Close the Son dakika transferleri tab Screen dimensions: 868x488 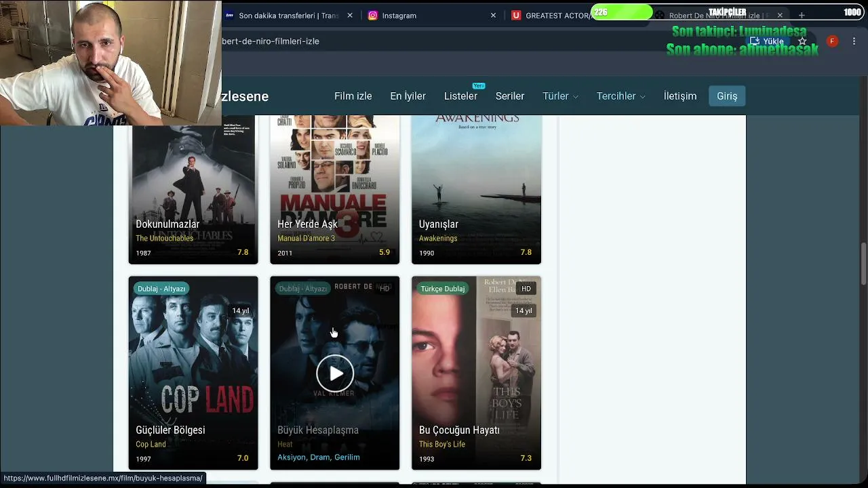[x=350, y=16]
